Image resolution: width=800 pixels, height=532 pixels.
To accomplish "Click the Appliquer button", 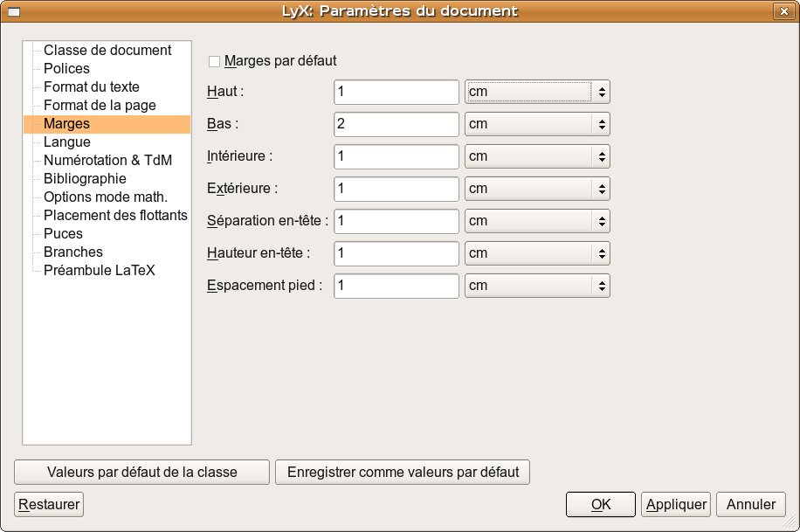I will (675, 504).
